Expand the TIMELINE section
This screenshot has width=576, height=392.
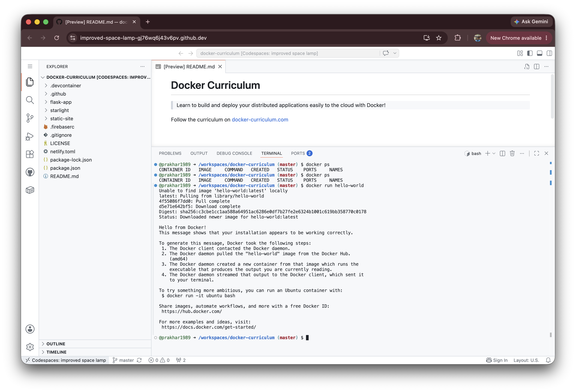coord(95,352)
